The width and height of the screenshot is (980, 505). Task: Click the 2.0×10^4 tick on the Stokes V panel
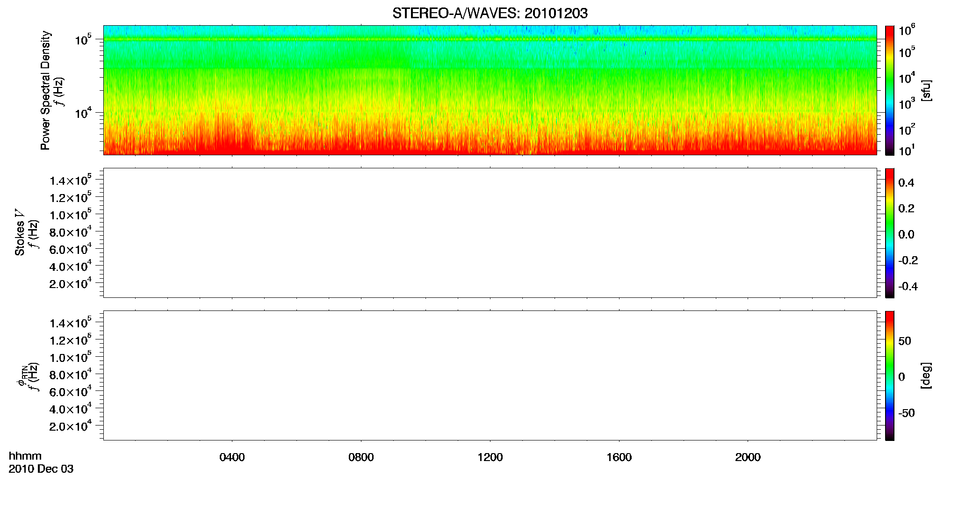[71, 283]
